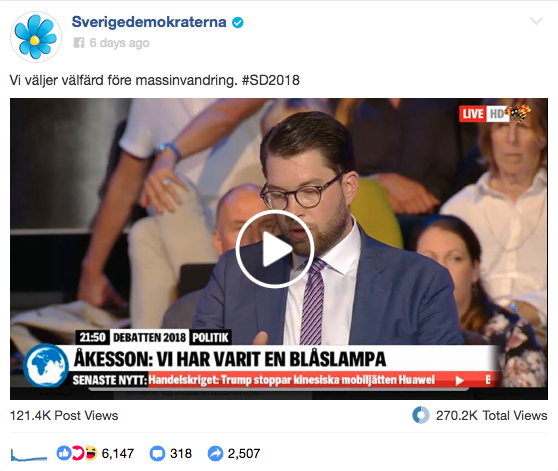Click the blue verified badge
Image resolution: width=558 pixels, height=471 pixels.
pos(237,22)
